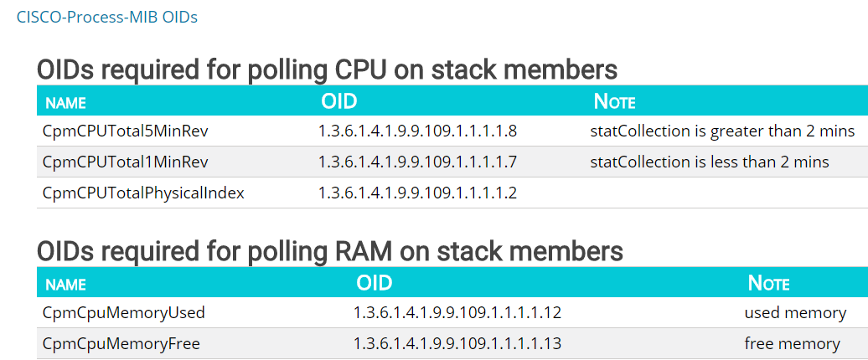Click the CpmCPUTotal5MinRev name cell

[126, 131]
